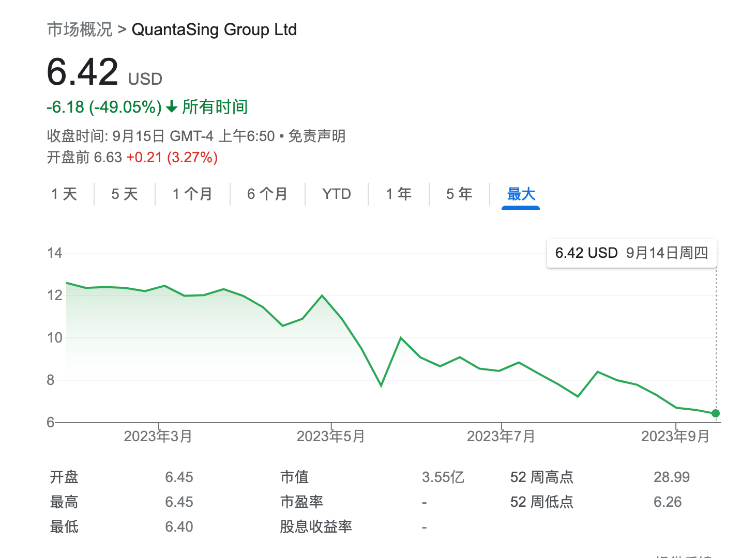Show the 1 个月 chart range
The height and width of the screenshot is (558, 756).
click(x=192, y=194)
